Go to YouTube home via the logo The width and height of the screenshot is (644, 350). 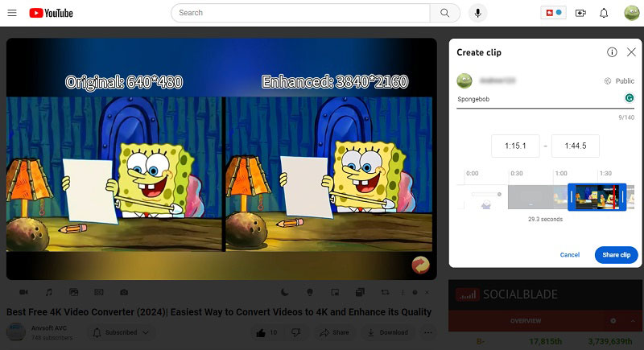tap(51, 13)
